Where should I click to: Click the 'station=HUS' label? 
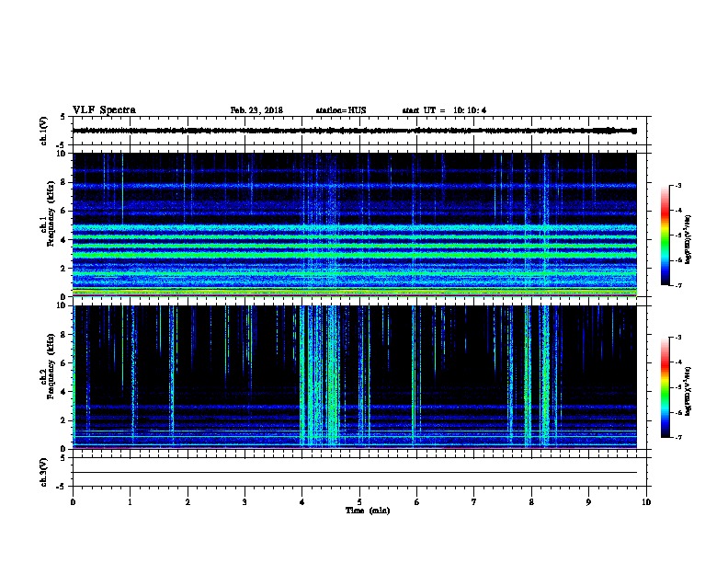341,110
